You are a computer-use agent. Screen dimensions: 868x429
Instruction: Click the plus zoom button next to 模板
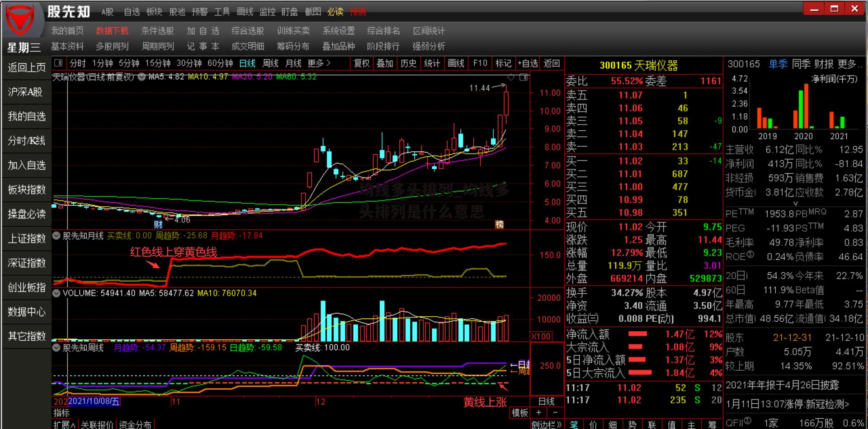tap(538, 412)
